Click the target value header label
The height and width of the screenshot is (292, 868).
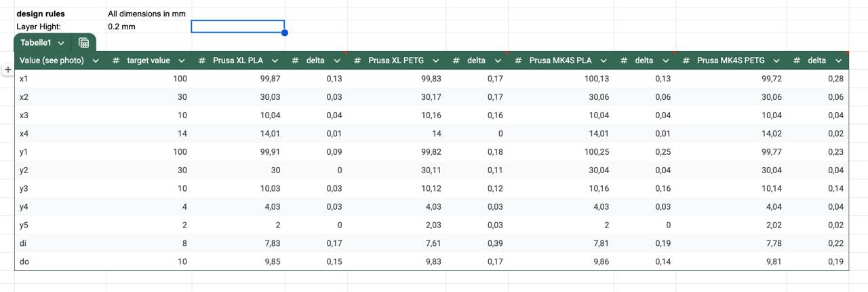coord(149,60)
